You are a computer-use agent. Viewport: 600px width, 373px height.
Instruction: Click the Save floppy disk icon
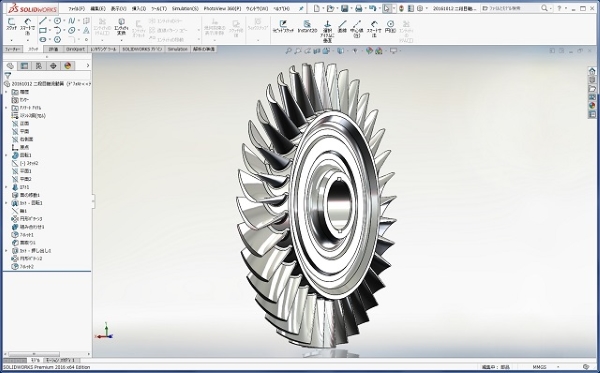(344, 8)
